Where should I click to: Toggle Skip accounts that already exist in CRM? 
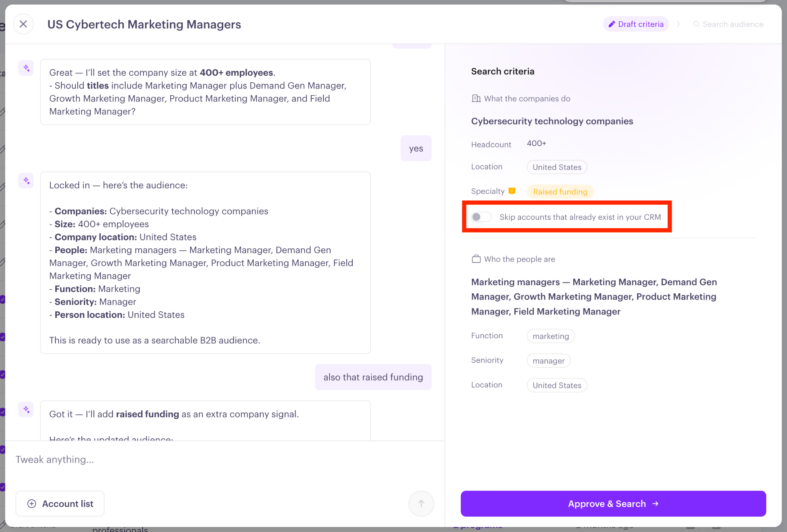[x=481, y=217]
